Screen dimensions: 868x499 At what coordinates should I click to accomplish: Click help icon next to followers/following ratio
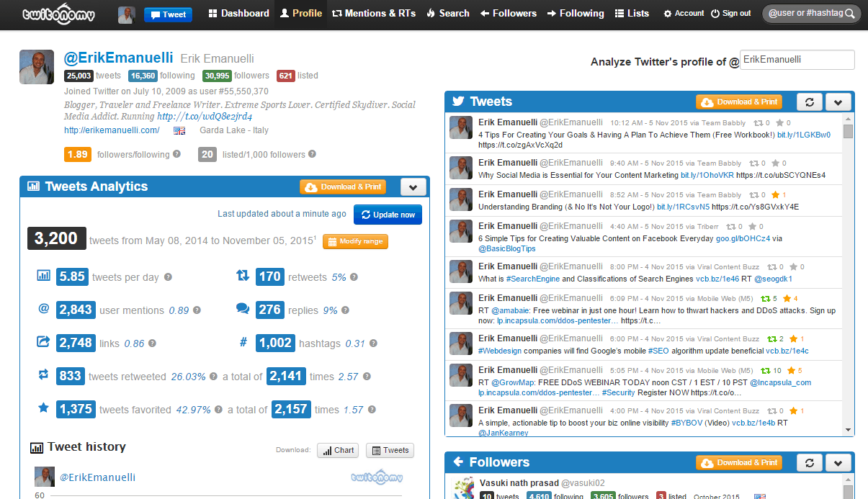point(176,154)
